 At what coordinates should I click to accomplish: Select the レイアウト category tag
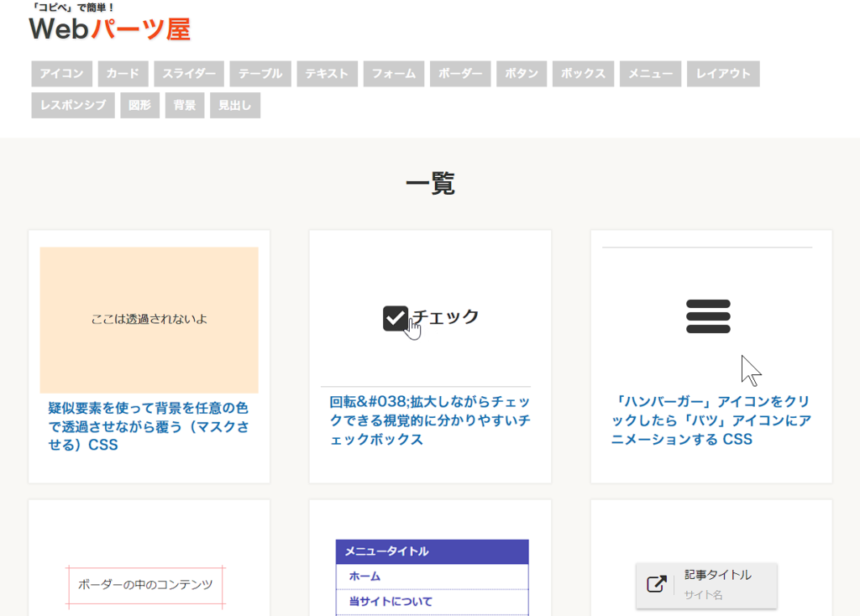(x=723, y=73)
